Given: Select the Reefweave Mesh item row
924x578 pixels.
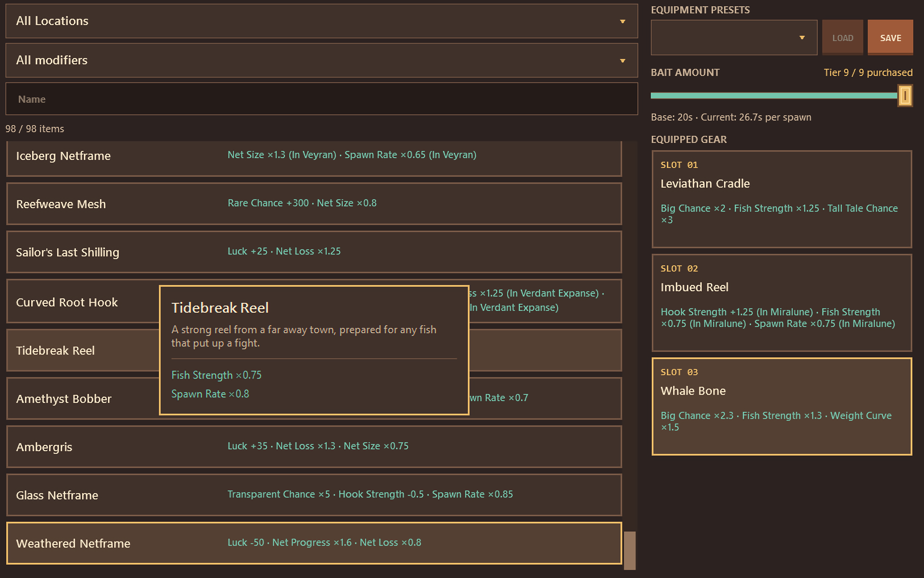Looking at the screenshot, I should (314, 204).
